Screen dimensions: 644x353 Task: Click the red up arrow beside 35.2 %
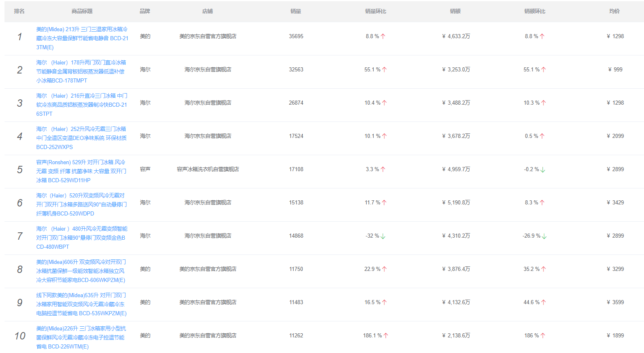click(x=544, y=269)
